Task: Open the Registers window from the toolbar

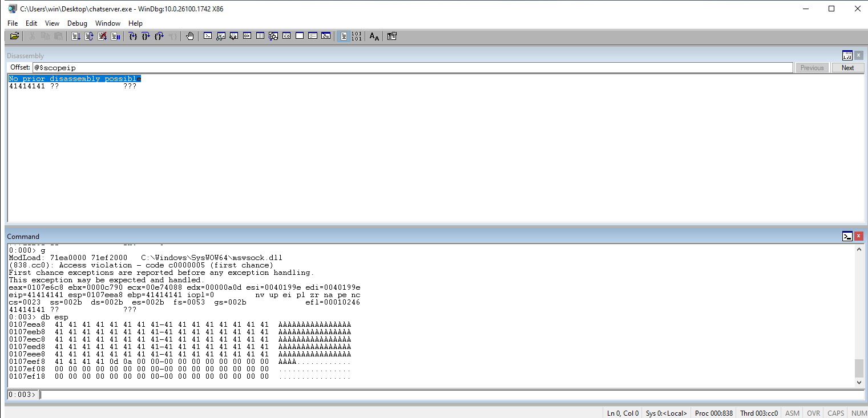Action: click(x=247, y=36)
